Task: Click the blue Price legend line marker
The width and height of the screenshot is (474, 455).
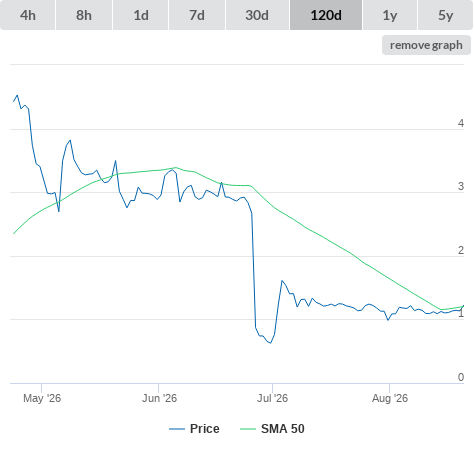Action: click(x=177, y=429)
